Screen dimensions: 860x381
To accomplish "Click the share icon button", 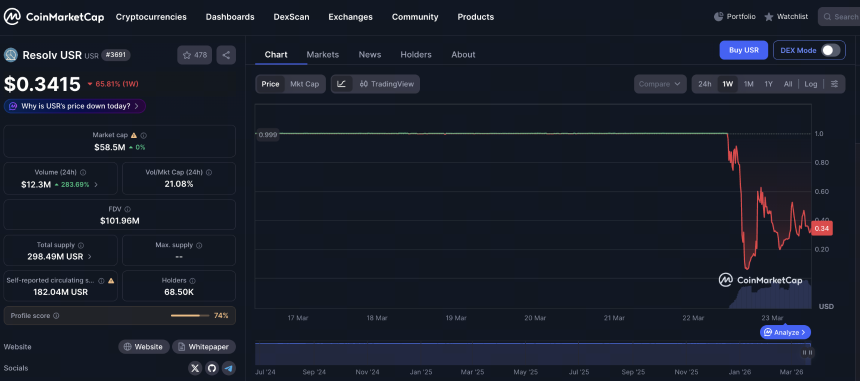I will (226, 55).
